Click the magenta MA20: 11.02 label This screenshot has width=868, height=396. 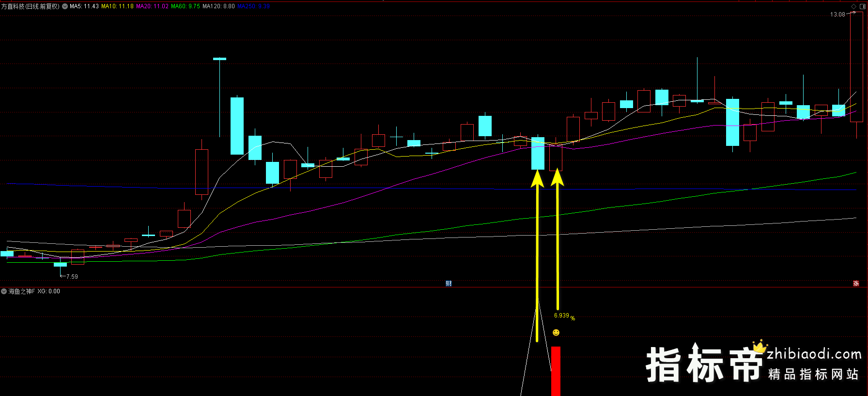point(153,6)
